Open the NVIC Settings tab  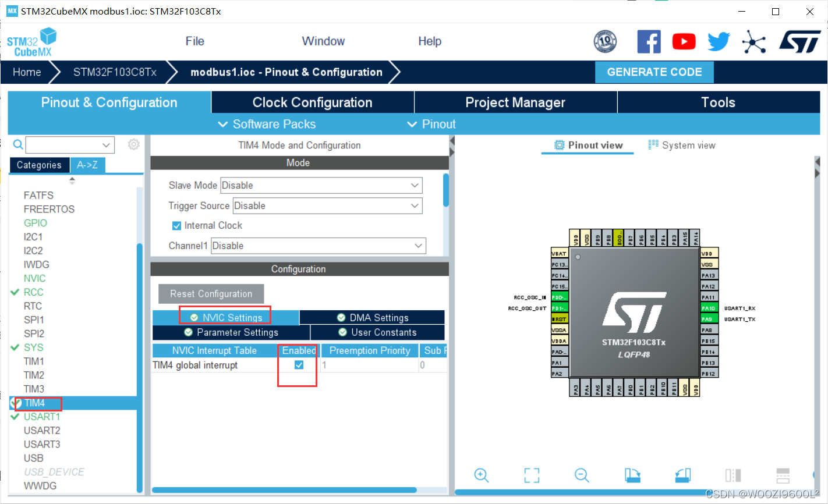click(226, 318)
